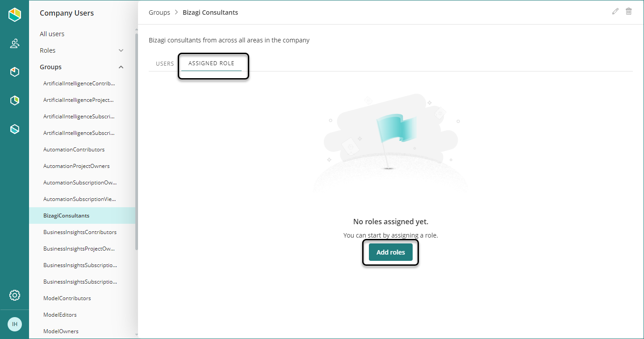The height and width of the screenshot is (339, 644).
Task: Open All users list
Action: pyautogui.click(x=52, y=34)
